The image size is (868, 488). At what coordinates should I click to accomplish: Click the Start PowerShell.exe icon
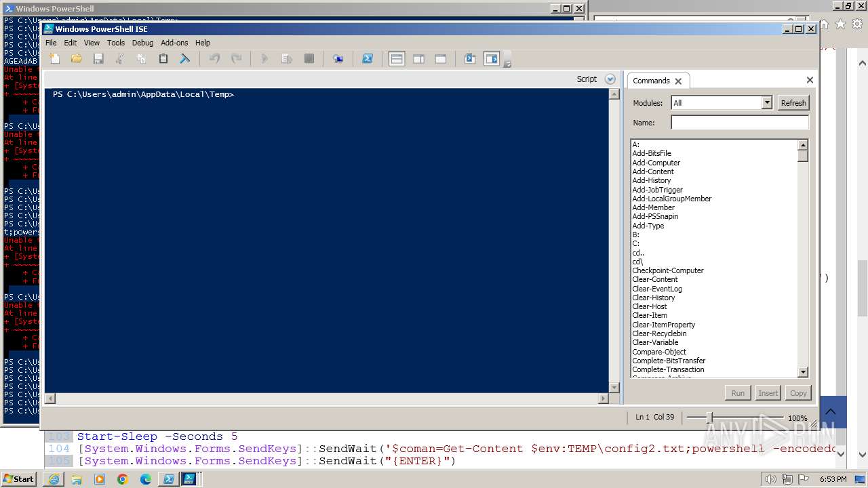(x=367, y=59)
